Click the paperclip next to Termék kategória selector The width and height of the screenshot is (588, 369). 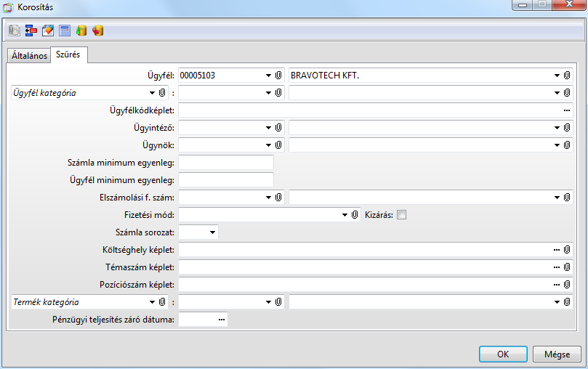(162, 302)
